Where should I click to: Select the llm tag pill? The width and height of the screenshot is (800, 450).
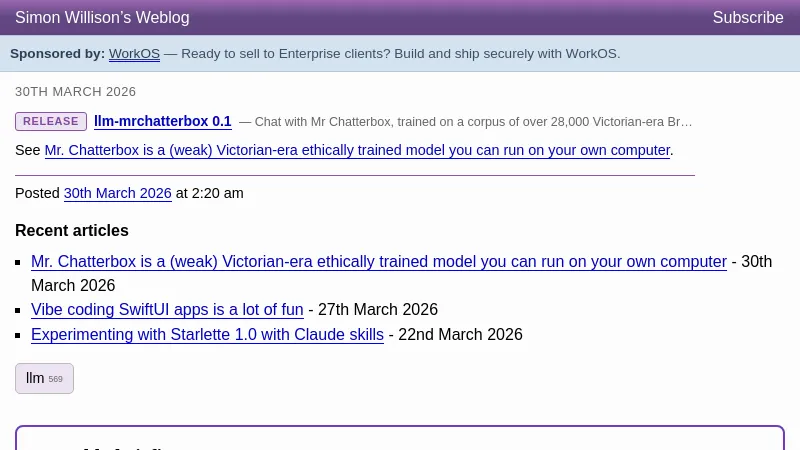point(36,378)
